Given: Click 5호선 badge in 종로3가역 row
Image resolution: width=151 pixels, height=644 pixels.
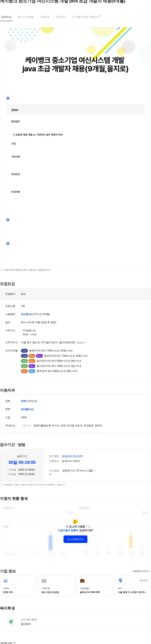Looking at the screenshot, I should pyautogui.click(x=40, y=356).
